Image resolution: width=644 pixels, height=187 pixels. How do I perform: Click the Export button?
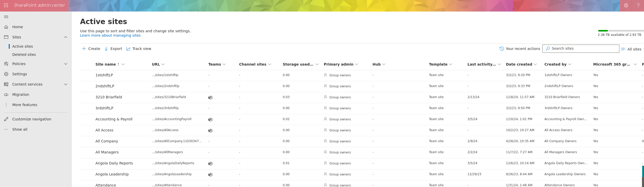click(x=113, y=49)
